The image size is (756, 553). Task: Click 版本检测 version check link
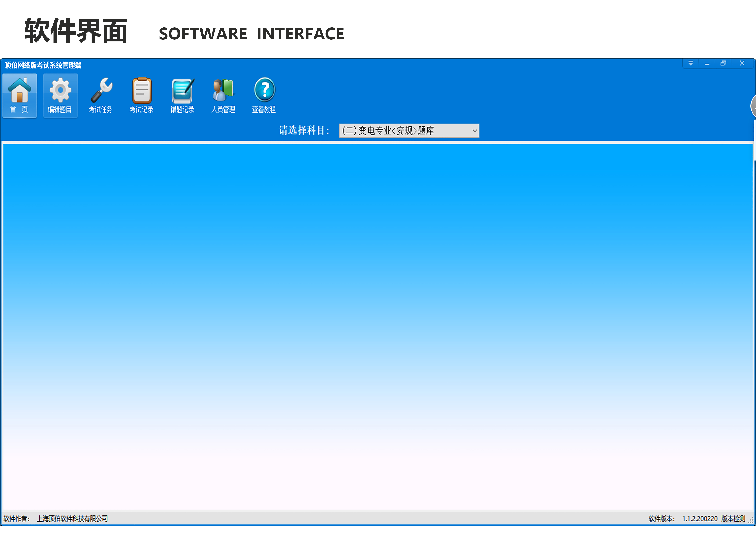tap(733, 518)
